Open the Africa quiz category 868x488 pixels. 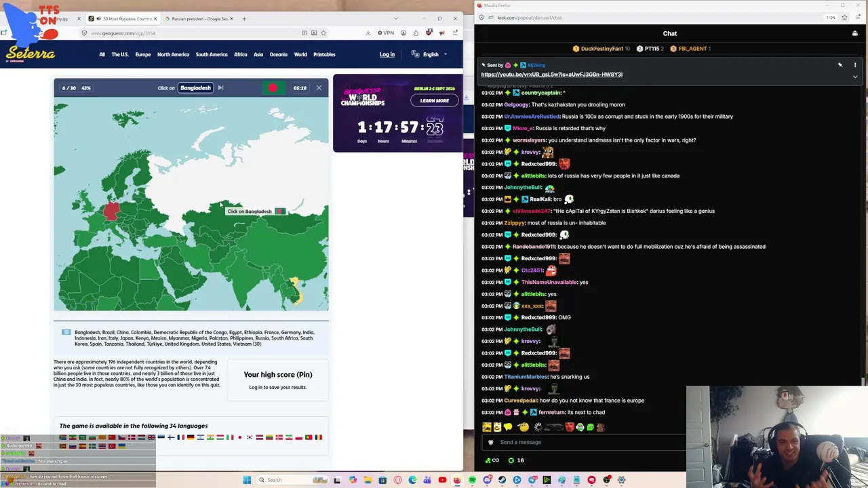(241, 54)
